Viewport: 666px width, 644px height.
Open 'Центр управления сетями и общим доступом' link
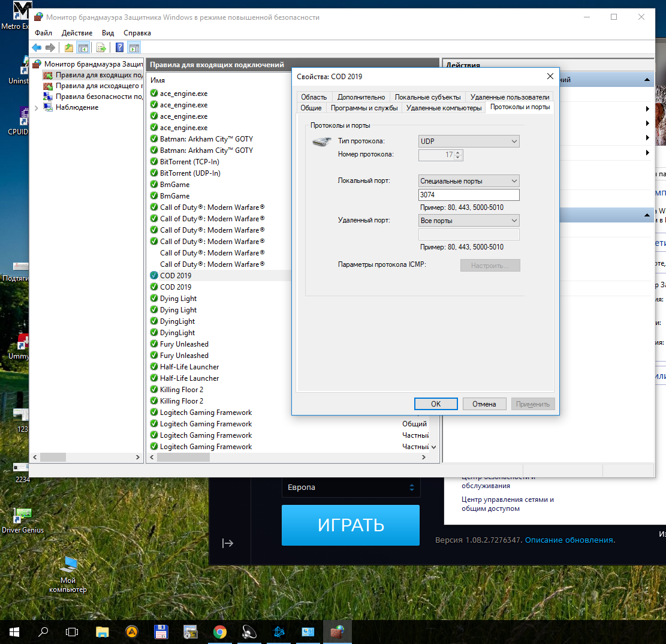point(508,504)
